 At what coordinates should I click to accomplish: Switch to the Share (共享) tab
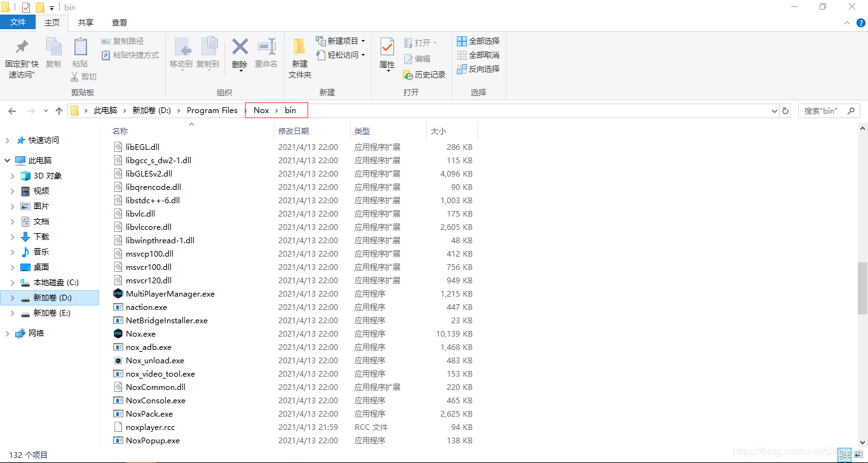point(86,22)
